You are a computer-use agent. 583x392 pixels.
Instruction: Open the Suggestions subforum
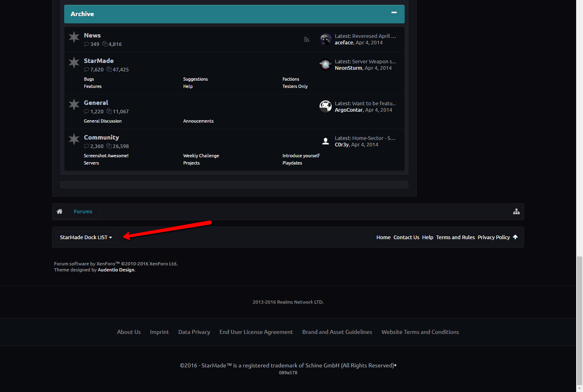(x=195, y=79)
